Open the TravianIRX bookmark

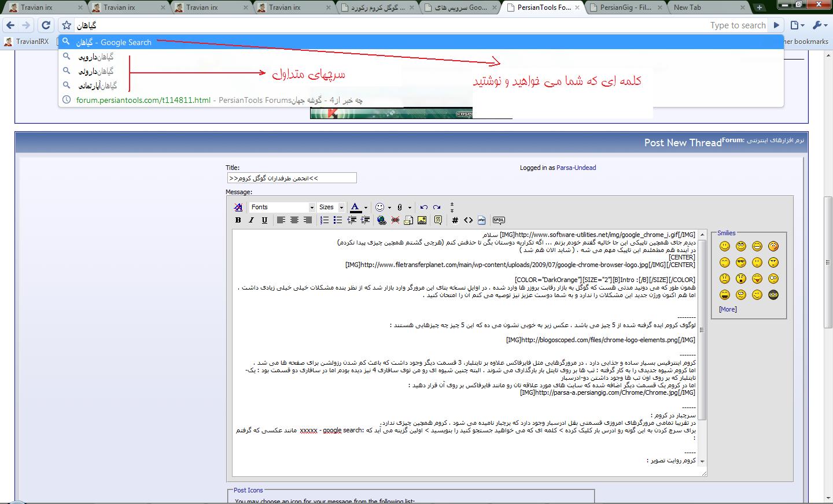[26, 42]
